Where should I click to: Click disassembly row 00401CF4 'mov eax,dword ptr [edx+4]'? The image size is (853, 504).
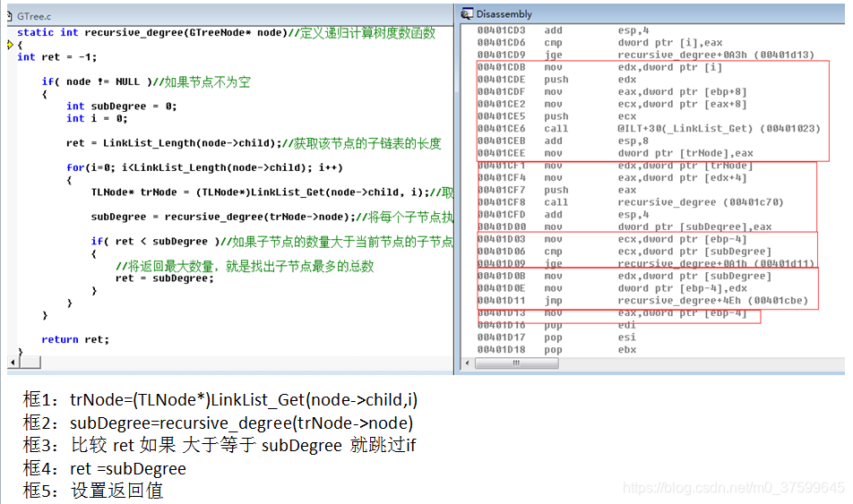point(612,178)
